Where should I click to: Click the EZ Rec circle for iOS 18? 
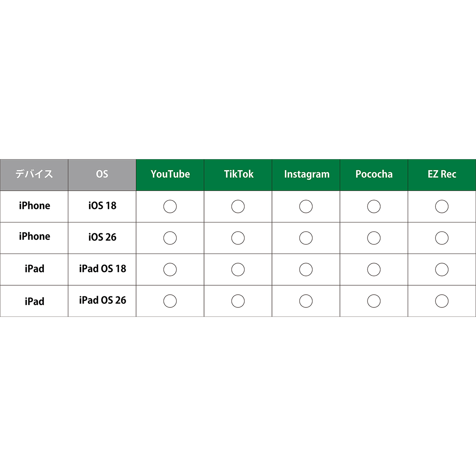(442, 206)
